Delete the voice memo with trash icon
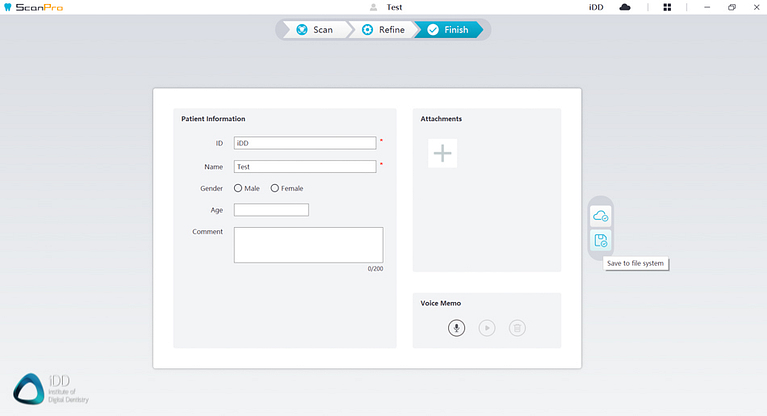The width and height of the screenshot is (767, 416). pos(517,327)
